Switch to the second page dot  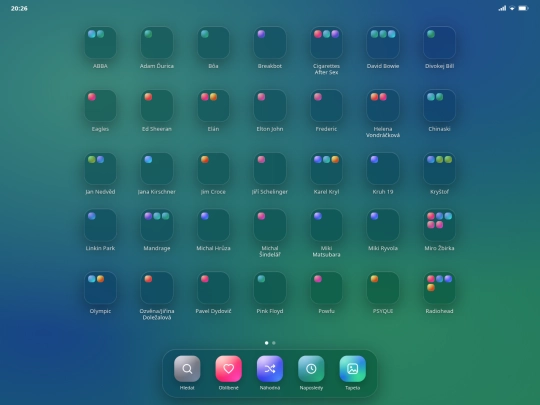coord(274,343)
